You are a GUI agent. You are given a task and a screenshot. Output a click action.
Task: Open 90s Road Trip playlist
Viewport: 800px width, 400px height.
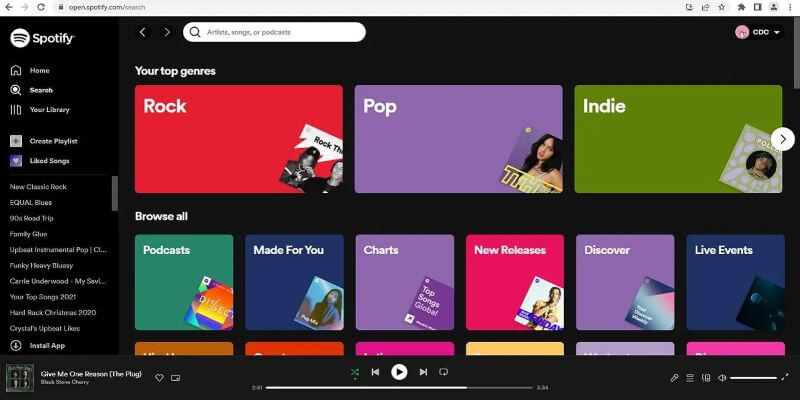click(x=32, y=218)
